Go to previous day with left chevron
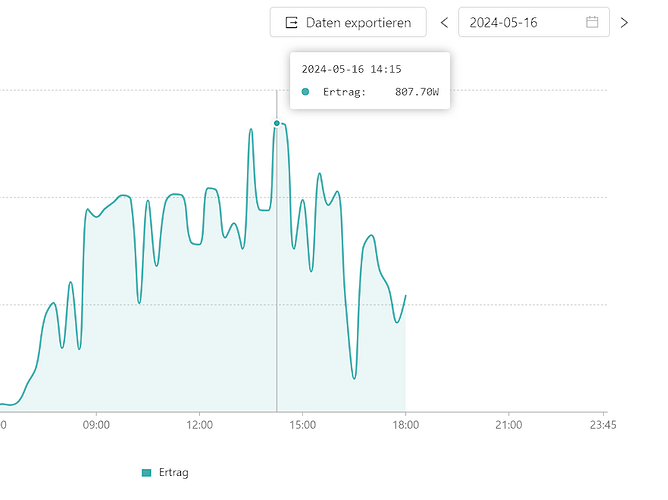This screenshot has height=500, width=668. pos(444,22)
